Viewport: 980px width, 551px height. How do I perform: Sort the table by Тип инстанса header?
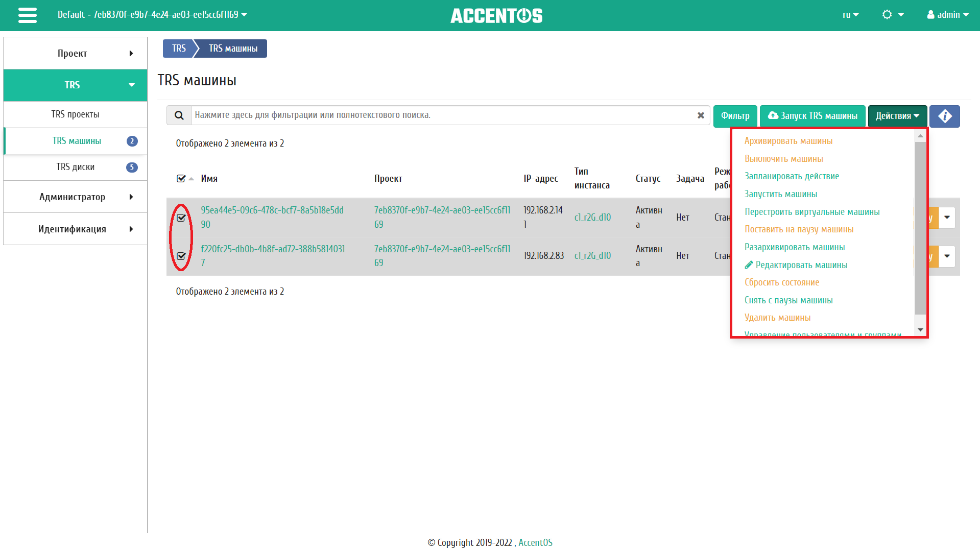pyautogui.click(x=592, y=179)
